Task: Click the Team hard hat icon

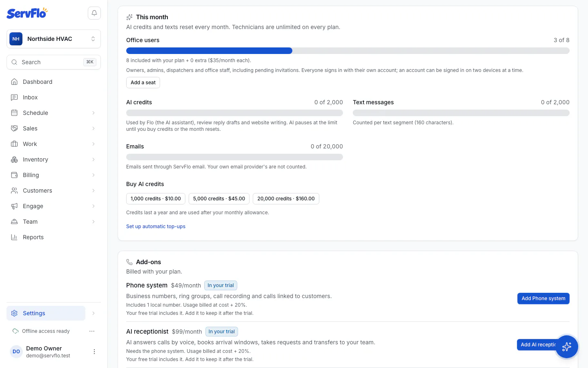Action: pyautogui.click(x=14, y=222)
